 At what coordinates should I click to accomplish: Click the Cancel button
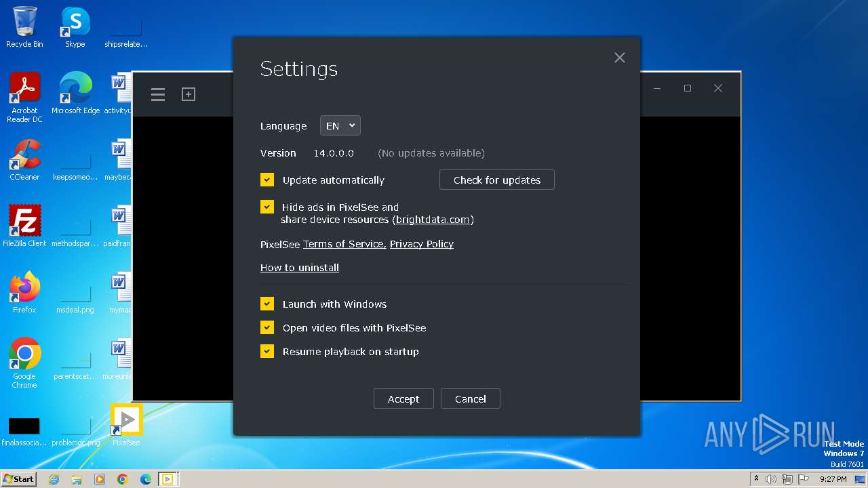coord(471,399)
